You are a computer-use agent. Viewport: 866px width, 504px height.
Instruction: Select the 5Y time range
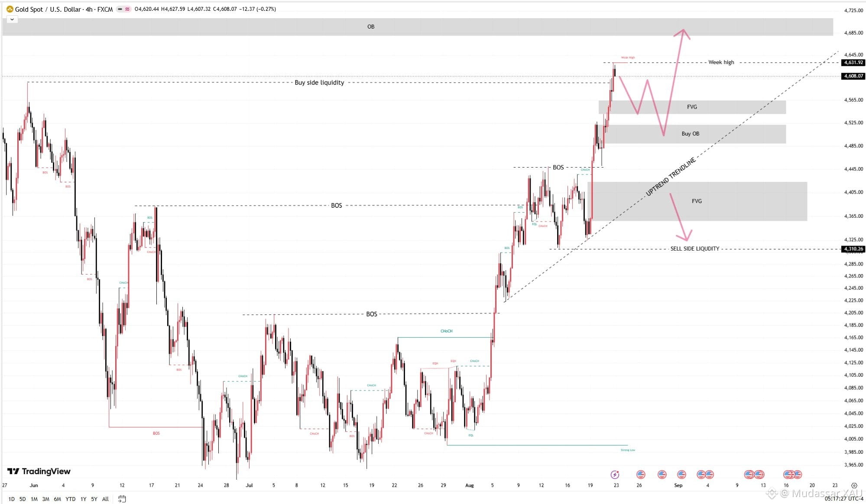94,499
